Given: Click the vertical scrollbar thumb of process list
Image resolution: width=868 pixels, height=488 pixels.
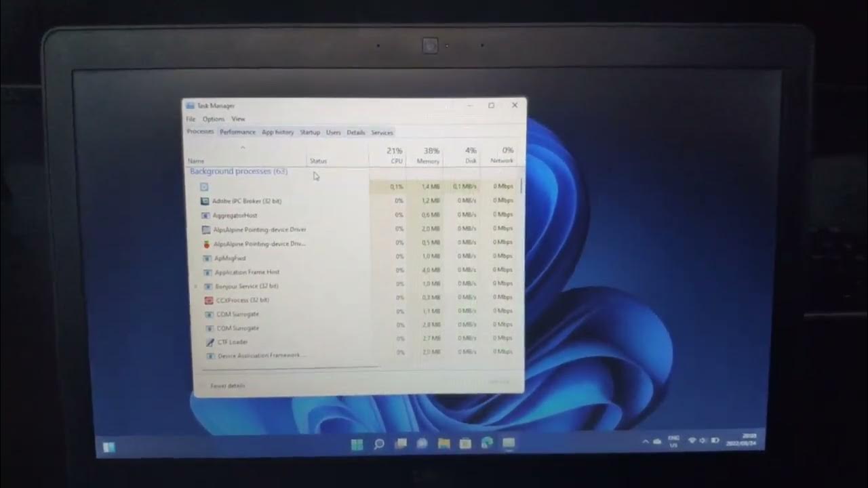Looking at the screenshot, I should click(521, 185).
